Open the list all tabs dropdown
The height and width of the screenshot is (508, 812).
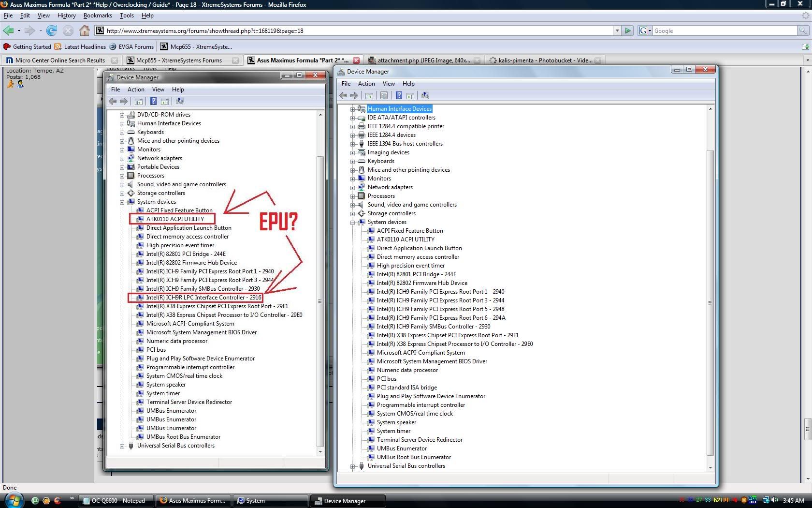pyautogui.click(x=807, y=60)
